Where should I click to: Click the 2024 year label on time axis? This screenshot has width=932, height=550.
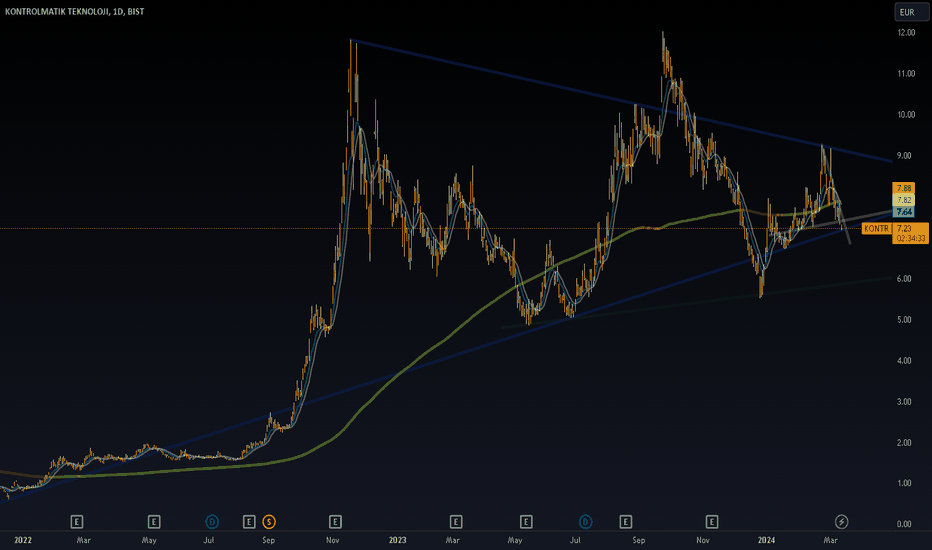coord(766,540)
